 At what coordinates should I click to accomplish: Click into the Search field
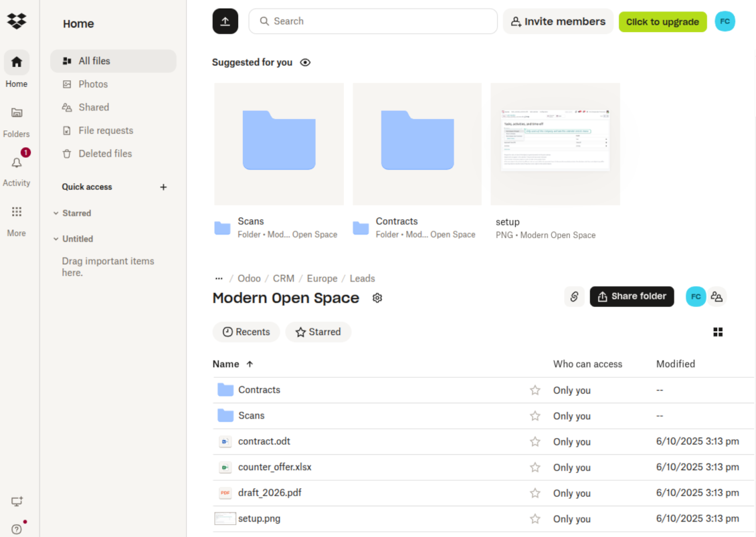coord(375,21)
